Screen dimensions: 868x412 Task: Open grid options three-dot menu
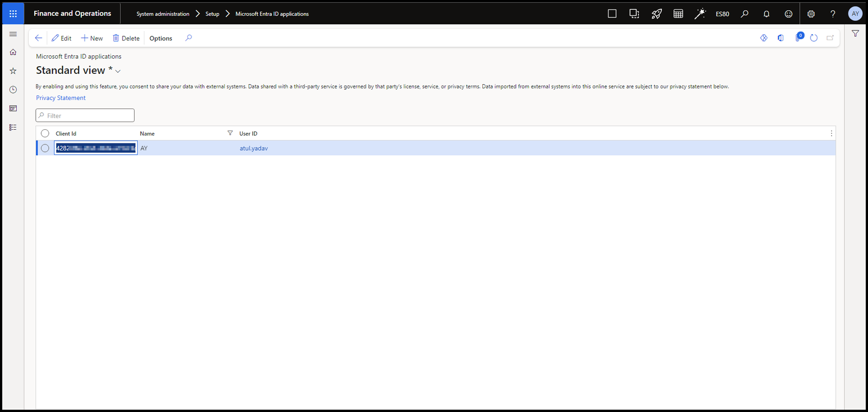(831, 134)
